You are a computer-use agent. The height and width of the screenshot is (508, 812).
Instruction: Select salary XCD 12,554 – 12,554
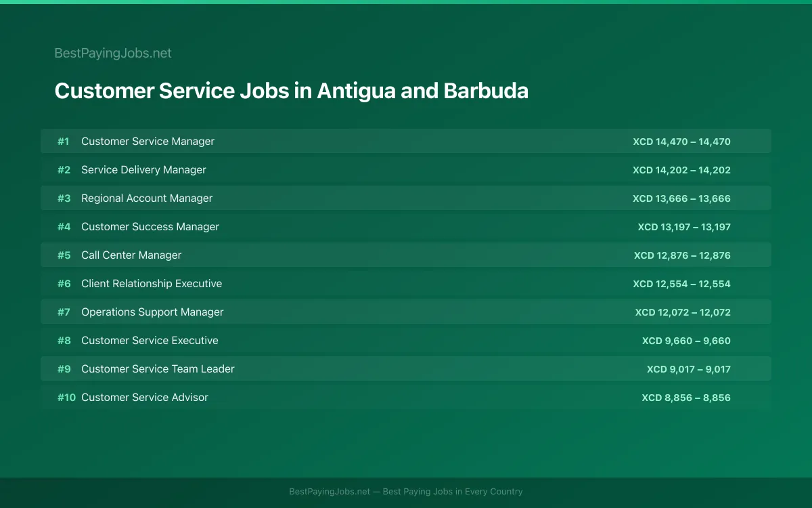(681, 284)
